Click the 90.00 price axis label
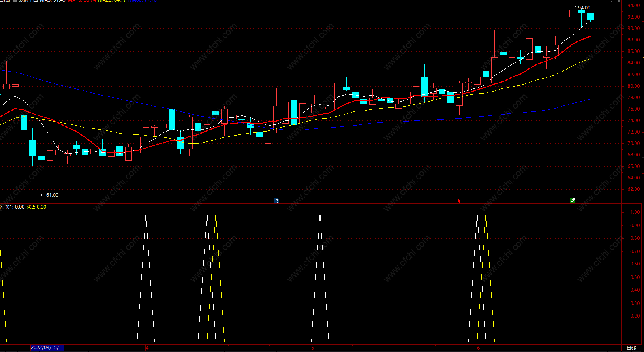The width and height of the screenshot is (644, 352). pyautogui.click(x=634, y=28)
